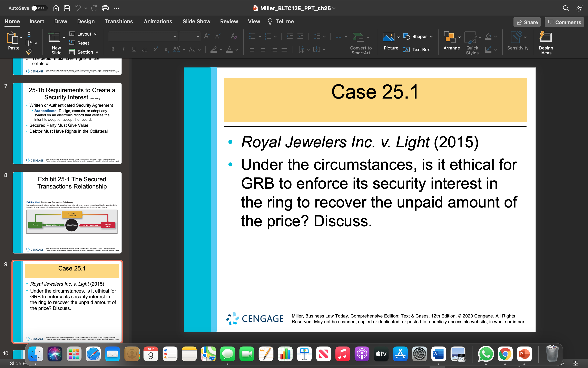
Task: Open the more options ellipsis in title bar
Action: (x=116, y=8)
